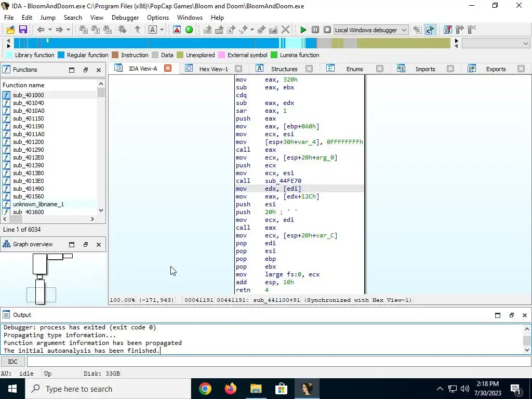This screenshot has height=399, width=532.
Task: Open the Jump menu
Action: [48, 18]
